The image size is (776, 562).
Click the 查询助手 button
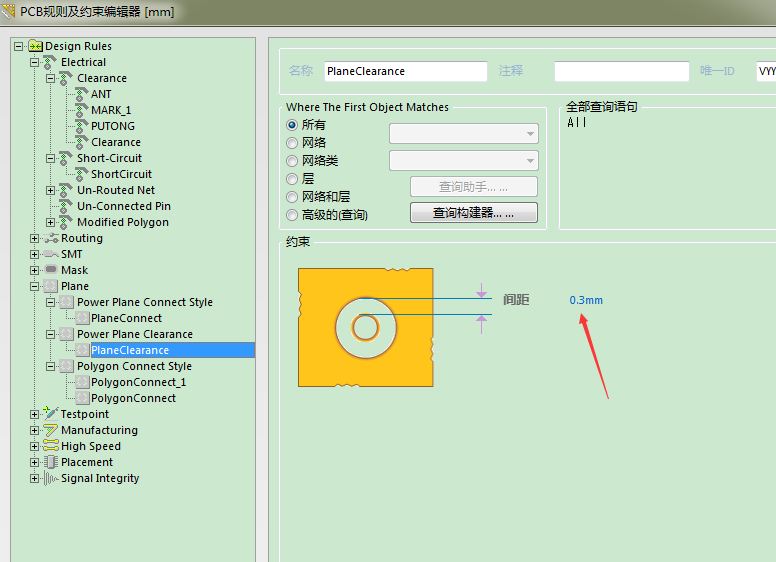pos(473,187)
